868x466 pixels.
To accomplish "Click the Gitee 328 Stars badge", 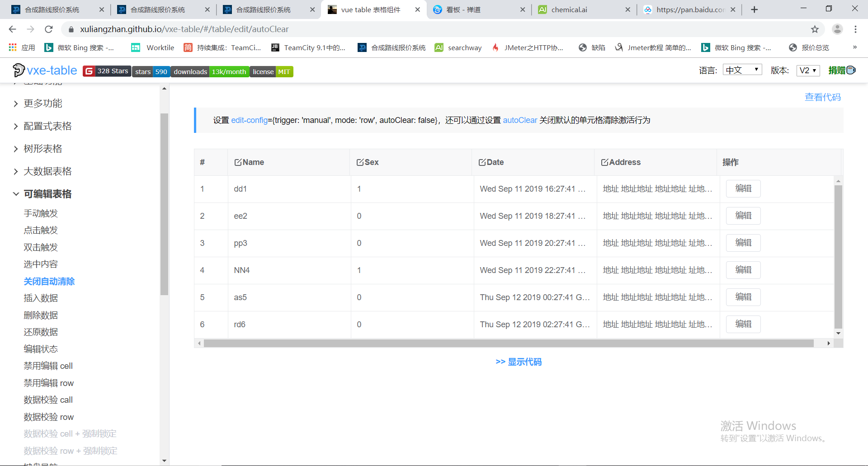I will click(107, 71).
